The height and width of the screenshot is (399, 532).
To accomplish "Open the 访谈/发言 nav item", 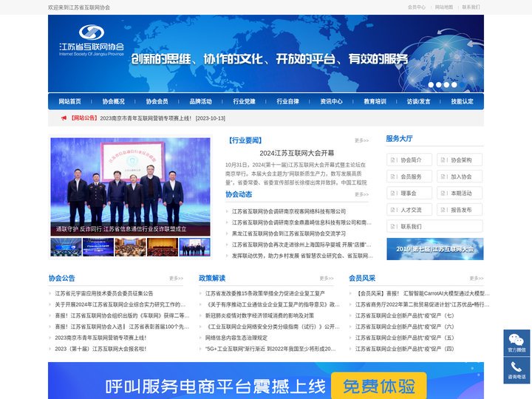I will coord(419,101).
